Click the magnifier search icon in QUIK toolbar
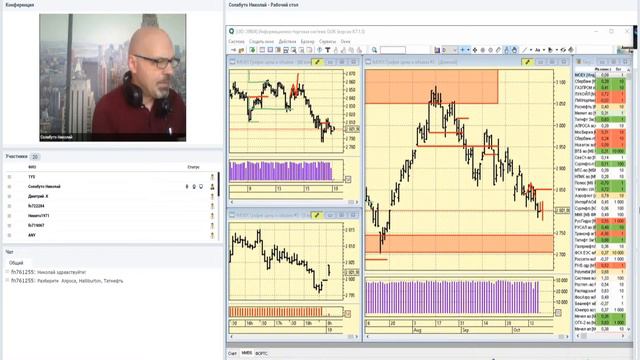This screenshot has height=360, width=640. point(374,50)
